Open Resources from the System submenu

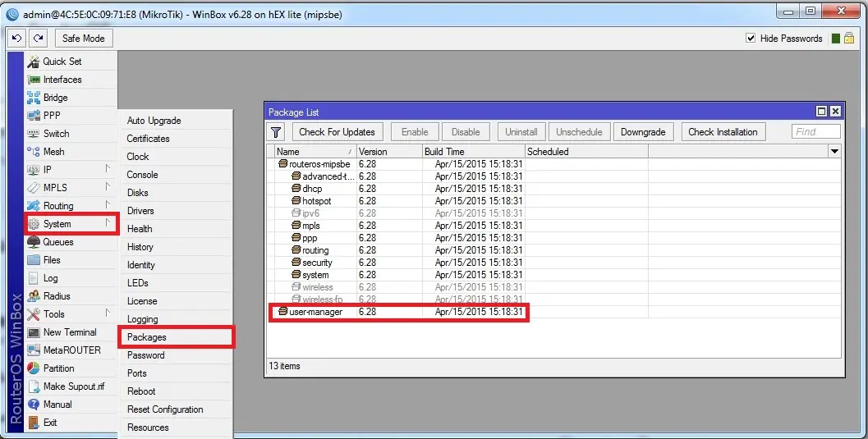(x=177, y=428)
